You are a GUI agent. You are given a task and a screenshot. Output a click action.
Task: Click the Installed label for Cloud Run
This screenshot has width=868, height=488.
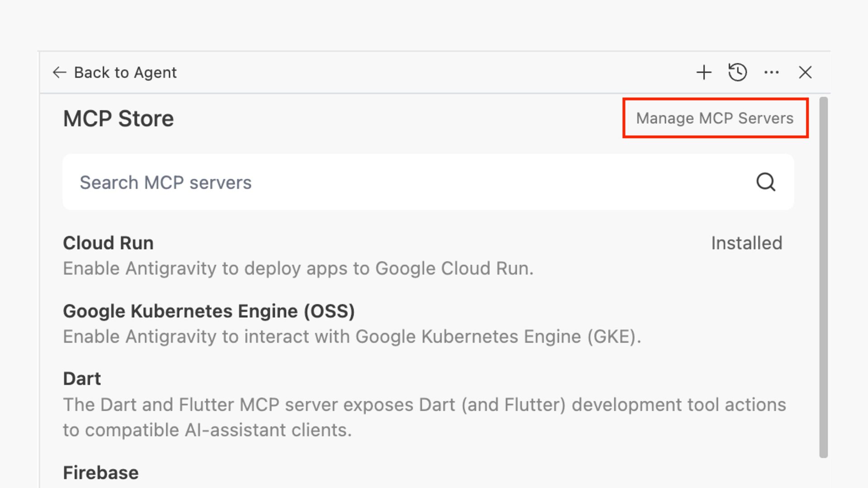(x=746, y=243)
